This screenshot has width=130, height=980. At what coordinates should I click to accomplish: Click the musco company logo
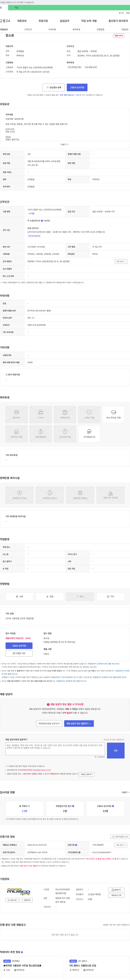click(19, 892)
